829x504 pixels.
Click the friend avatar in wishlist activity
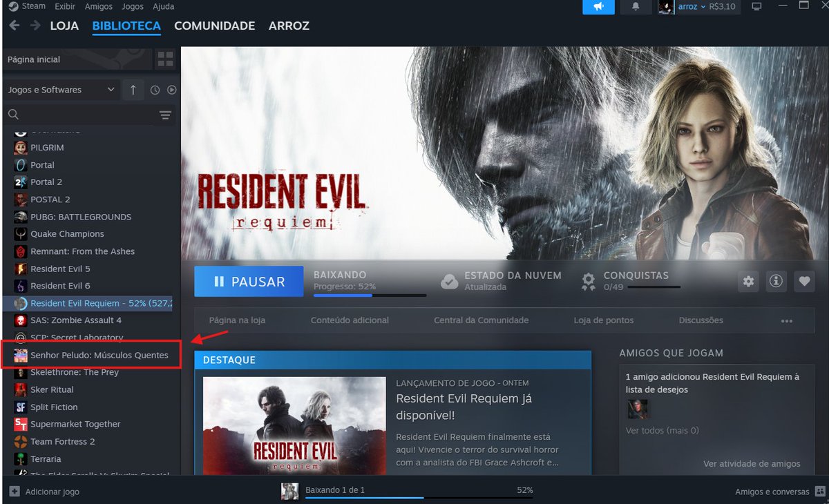tap(638, 409)
